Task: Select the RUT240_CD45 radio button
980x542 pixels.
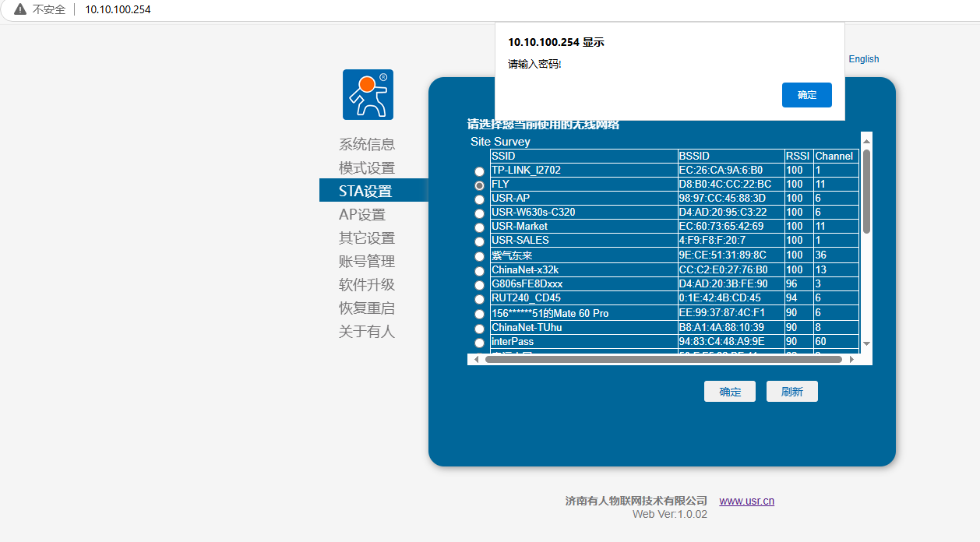Action: (x=479, y=299)
